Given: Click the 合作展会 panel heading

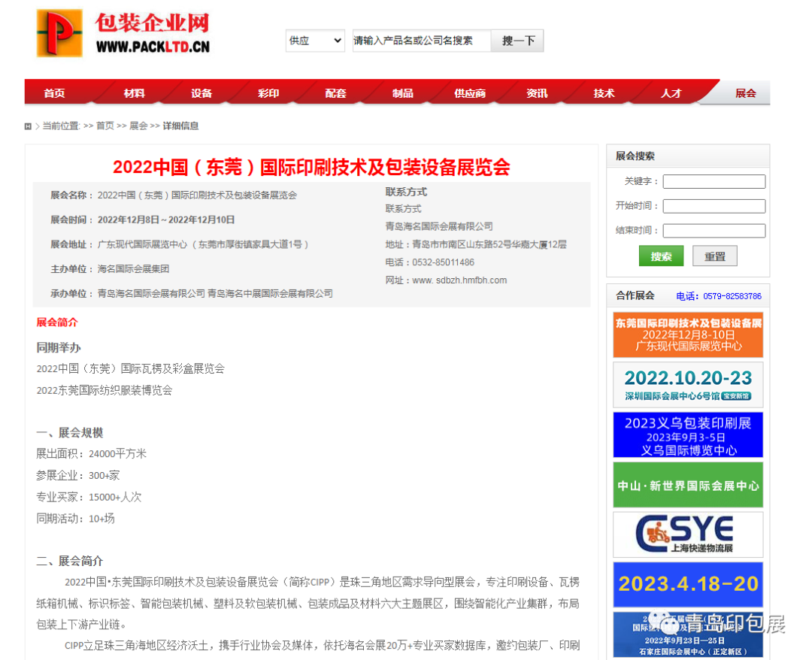Looking at the screenshot, I should click(x=635, y=295).
